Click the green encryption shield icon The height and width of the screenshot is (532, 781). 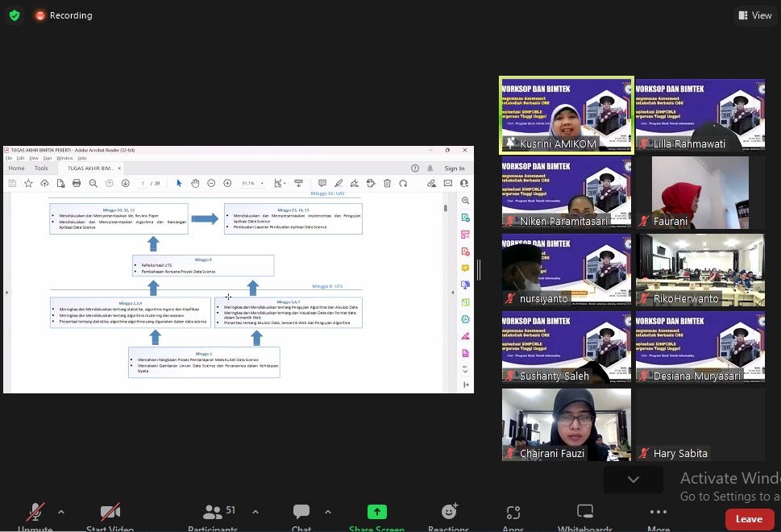coord(15,15)
